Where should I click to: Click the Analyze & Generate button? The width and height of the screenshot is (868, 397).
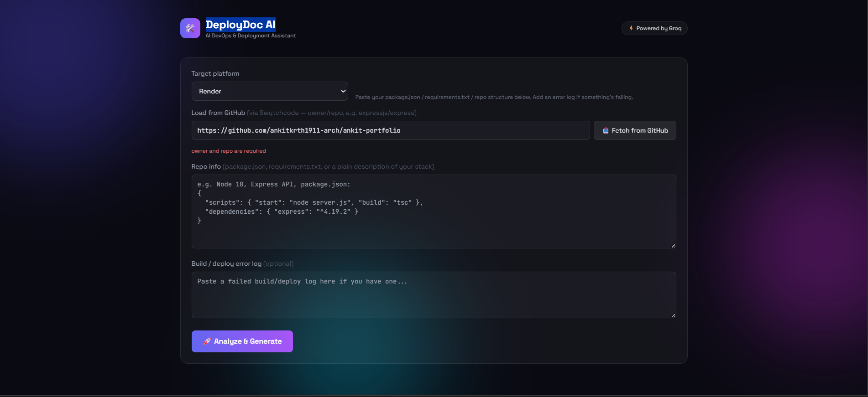pyautogui.click(x=242, y=341)
